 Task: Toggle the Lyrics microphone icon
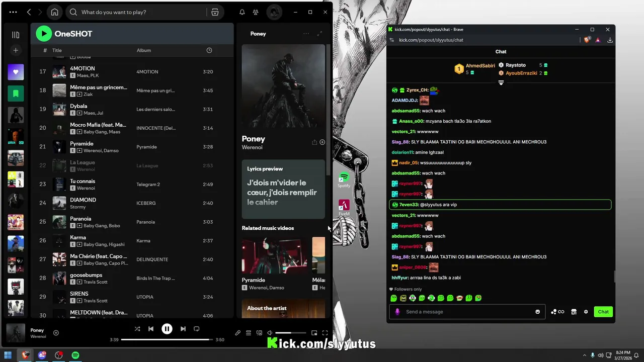click(237, 333)
